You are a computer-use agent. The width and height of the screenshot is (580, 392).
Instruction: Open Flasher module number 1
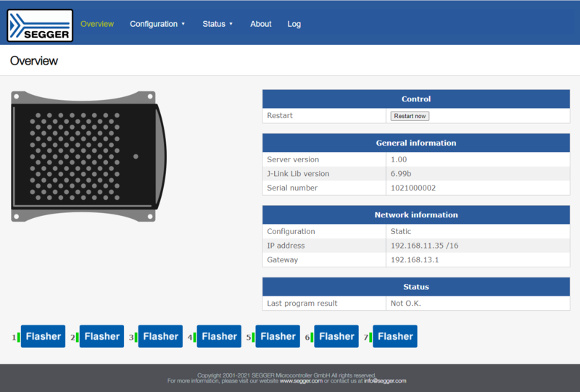click(43, 336)
